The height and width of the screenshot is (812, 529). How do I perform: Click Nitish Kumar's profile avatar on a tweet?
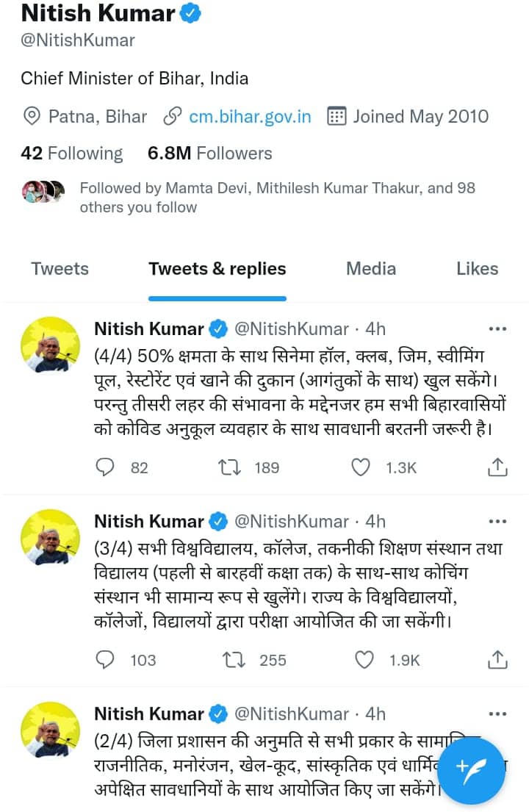pyautogui.click(x=50, y=345)
